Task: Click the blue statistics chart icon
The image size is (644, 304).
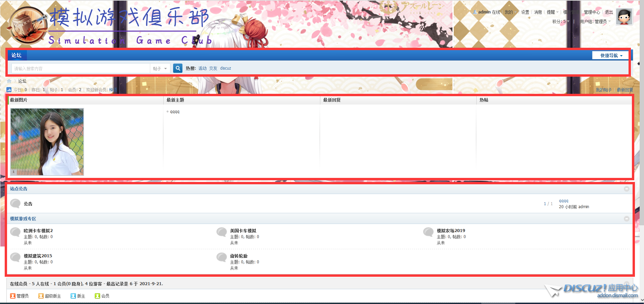Action: [x=9, y=90]
